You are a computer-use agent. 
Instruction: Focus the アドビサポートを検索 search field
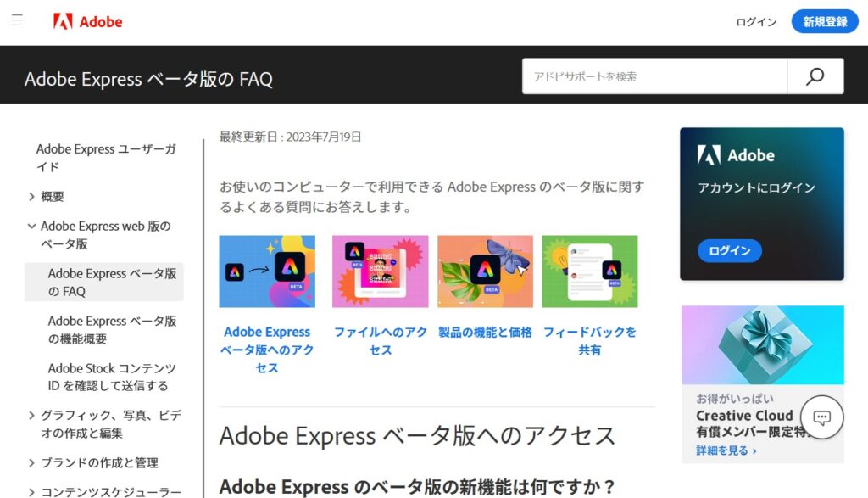655,76
